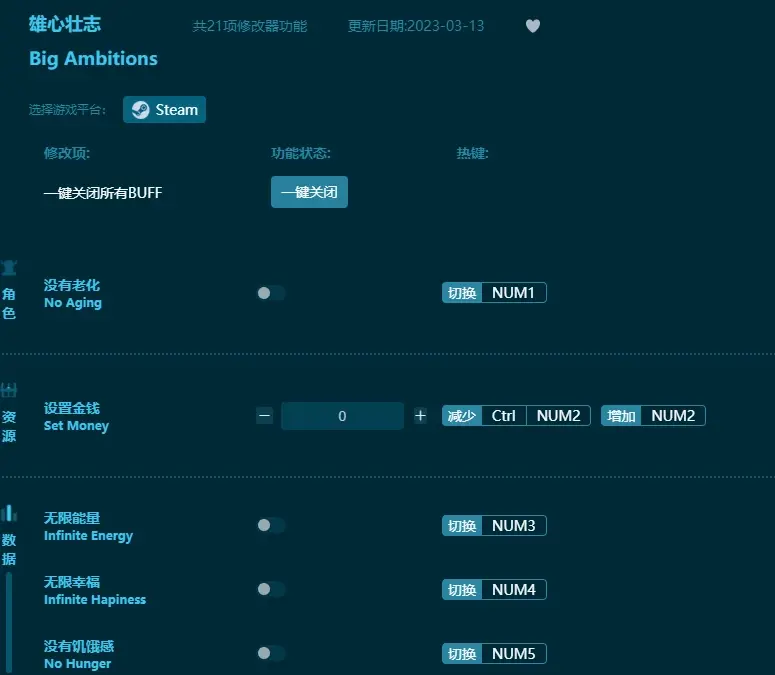Image resolution: width=775 pixels, height=675 pixels.
Task: Toggle the No Hunger switch
Action: tap(271, 653)
